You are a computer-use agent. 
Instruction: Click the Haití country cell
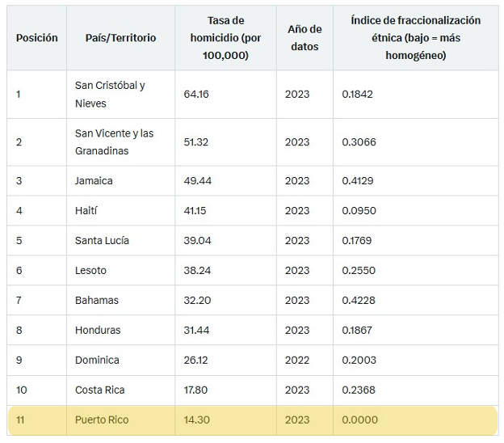tap(86, 211)
